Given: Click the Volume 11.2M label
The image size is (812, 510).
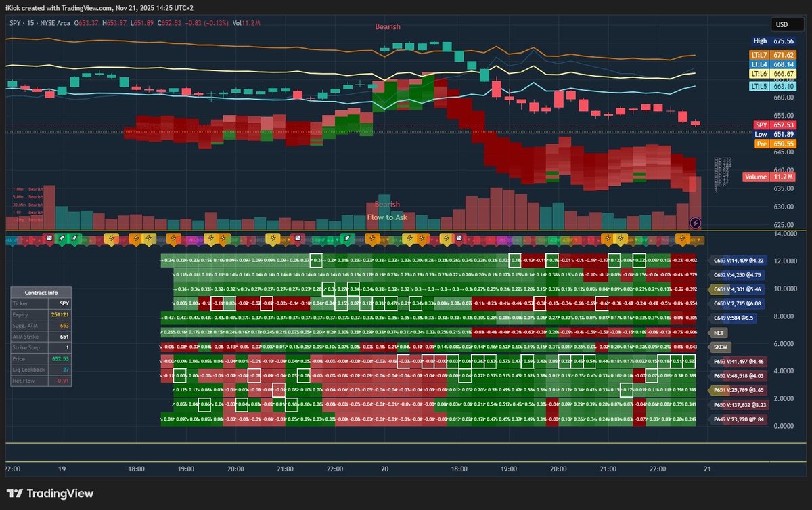Looking at the screenshot, I should pyautogui.click(x=769, y=177).
